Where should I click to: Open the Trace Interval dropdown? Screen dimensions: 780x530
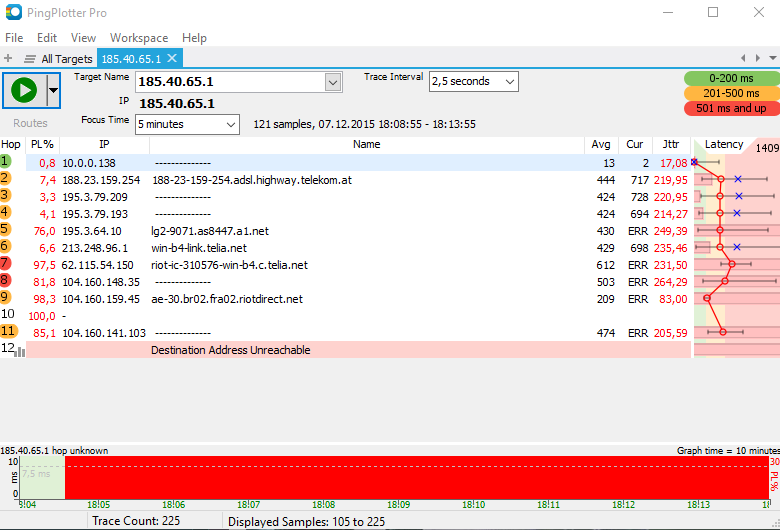(x=474, y=81)
